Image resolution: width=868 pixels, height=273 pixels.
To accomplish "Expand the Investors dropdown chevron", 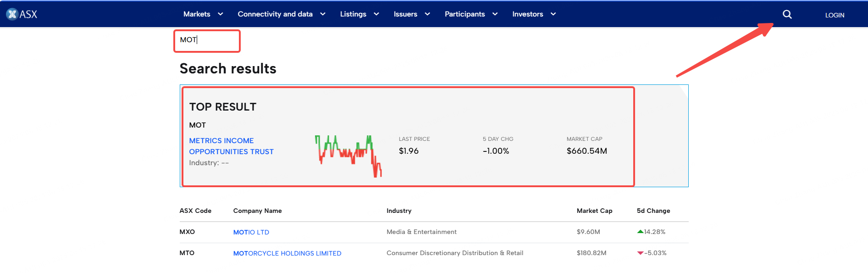I will pyautogui.click(x=553, y=14).
